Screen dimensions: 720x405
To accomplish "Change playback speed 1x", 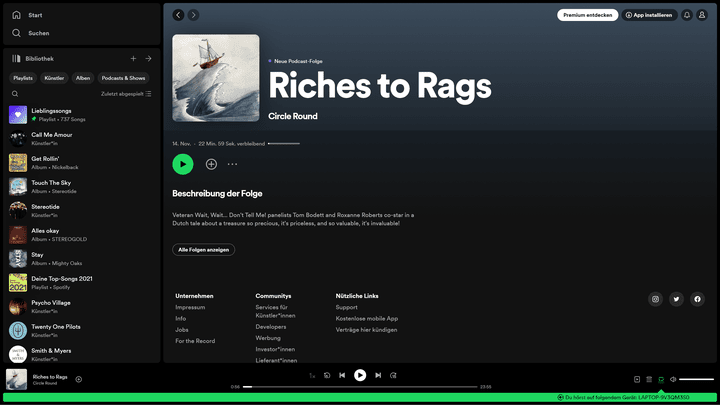I will tap(312, 376).
